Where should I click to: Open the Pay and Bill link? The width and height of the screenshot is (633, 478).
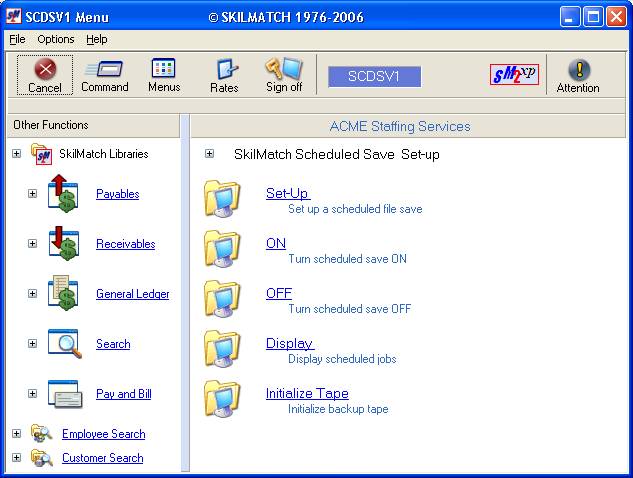[x=124, y=394]
